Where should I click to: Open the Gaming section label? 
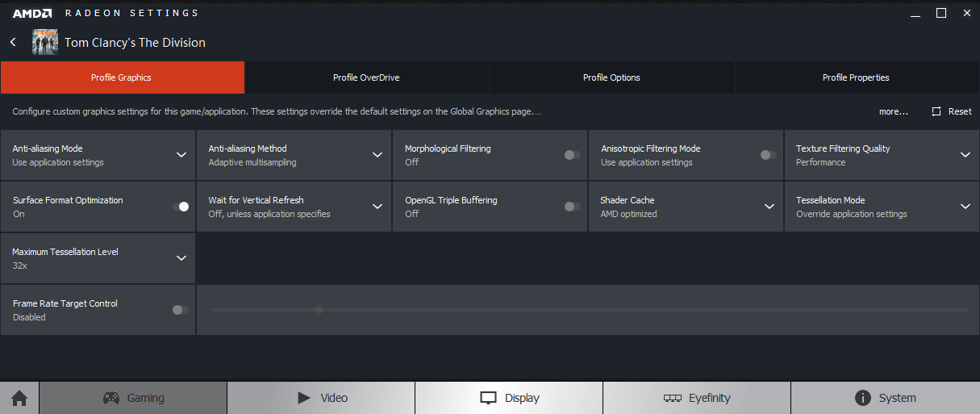145,398
